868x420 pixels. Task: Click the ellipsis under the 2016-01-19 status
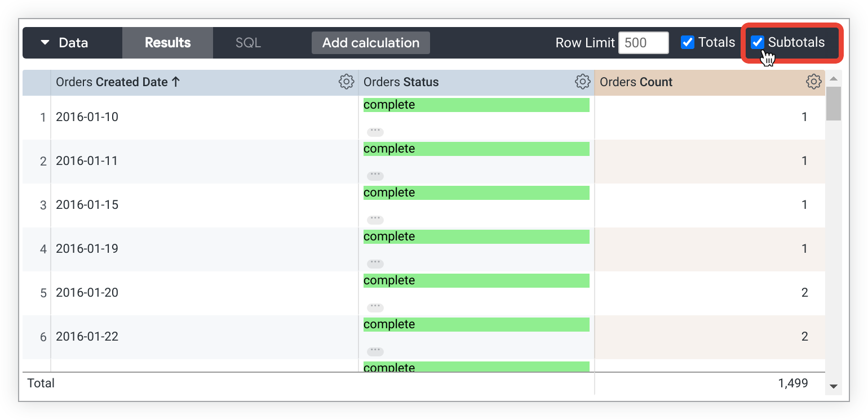[375, 263]
